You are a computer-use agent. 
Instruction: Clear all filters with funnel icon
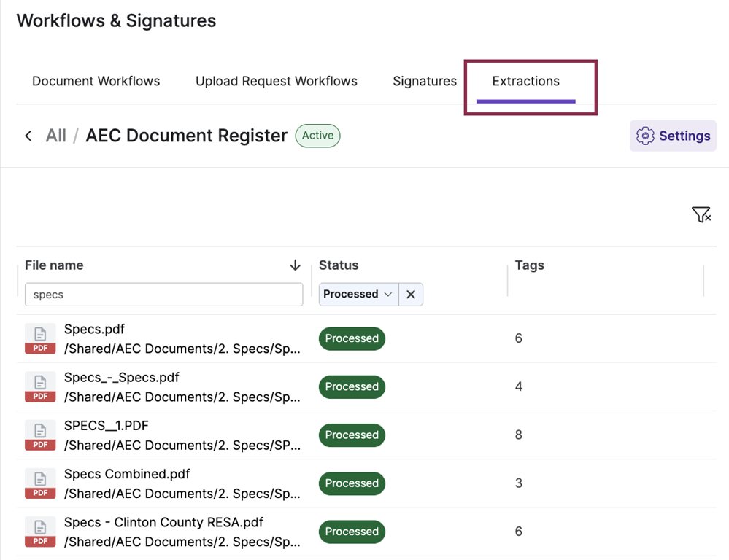[701, 214]
